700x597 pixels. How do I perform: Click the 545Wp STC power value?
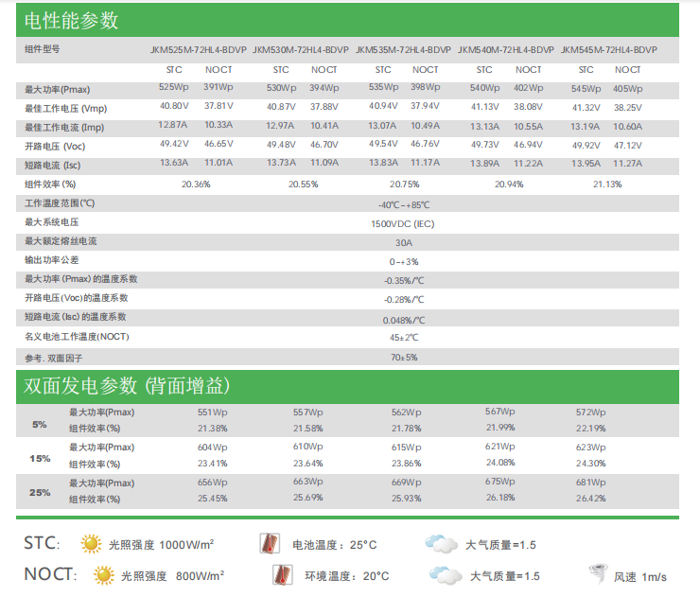pos(586,89)
